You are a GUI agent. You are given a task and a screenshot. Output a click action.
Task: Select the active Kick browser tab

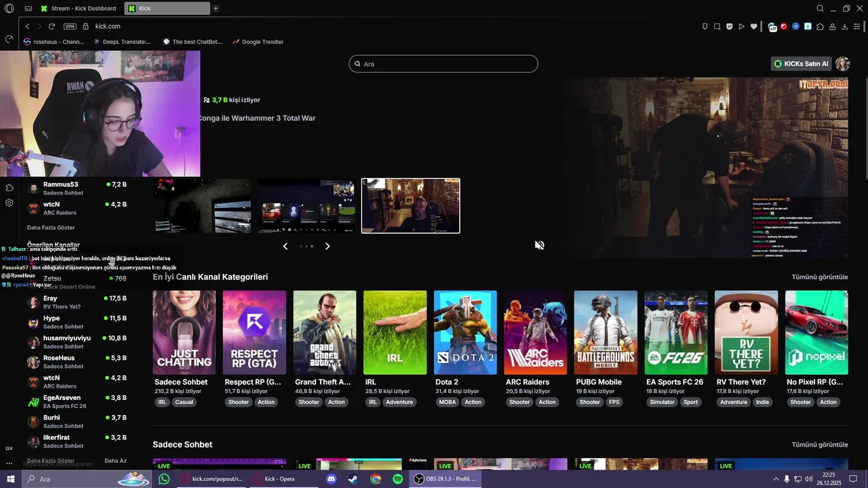click(168, 8)
